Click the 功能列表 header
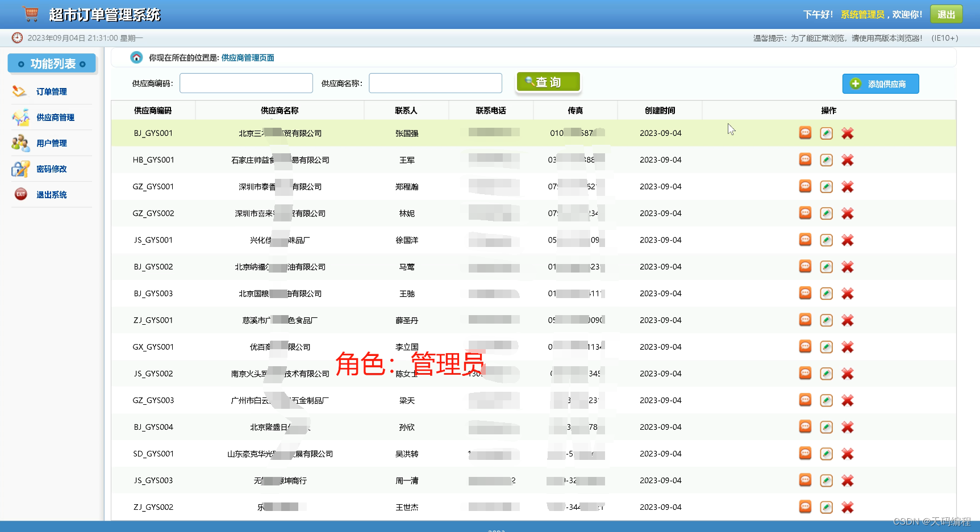Image resolution: width=980 pixels, height=532 pixels. click(x=52, y=64)
